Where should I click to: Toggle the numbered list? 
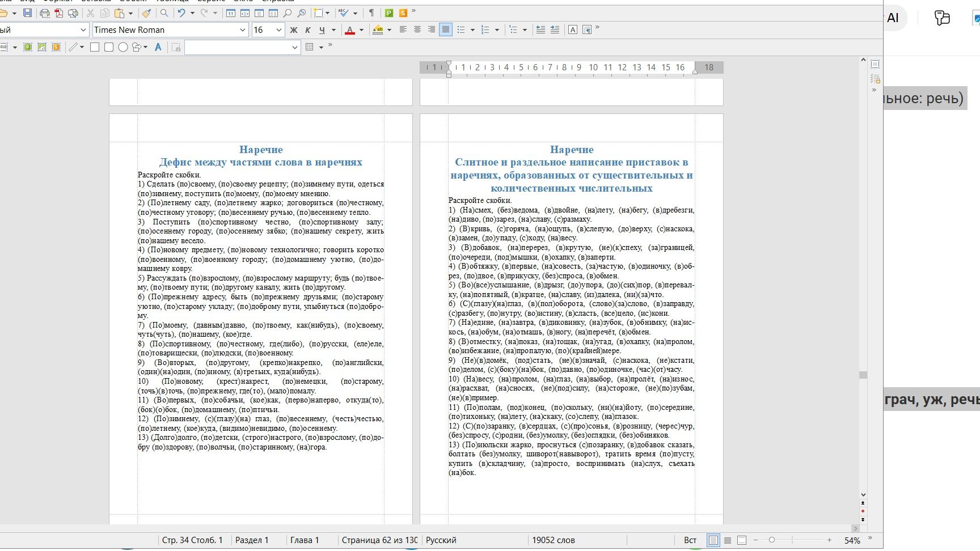coord(485,29)
